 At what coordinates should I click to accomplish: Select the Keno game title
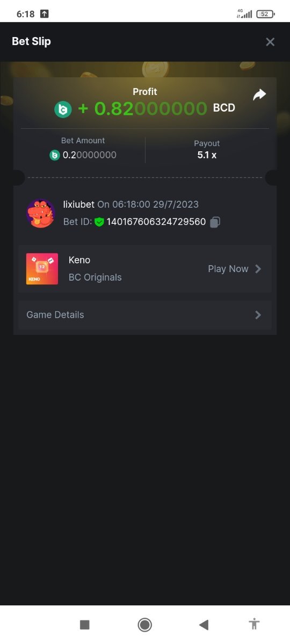(x=79, y=260)
